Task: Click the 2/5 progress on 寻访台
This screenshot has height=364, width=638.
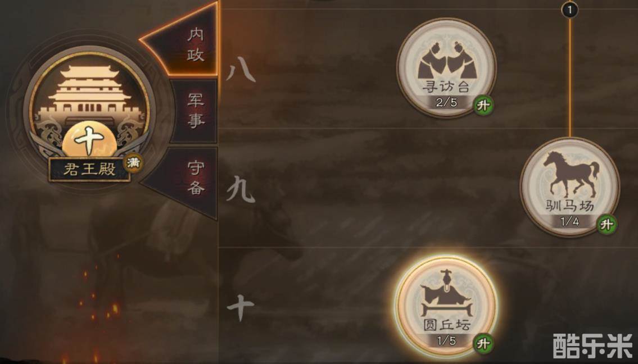Action: tap(446, 102)
